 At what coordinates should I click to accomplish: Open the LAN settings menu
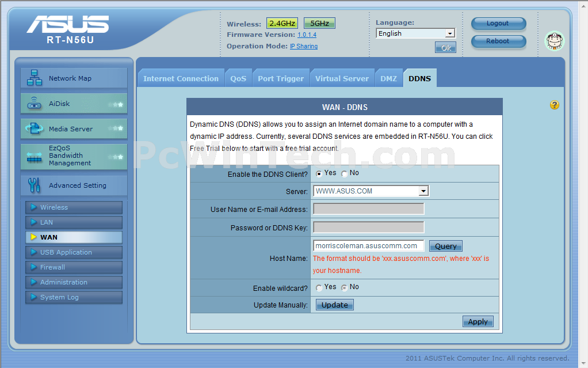(x=74, y=222)
